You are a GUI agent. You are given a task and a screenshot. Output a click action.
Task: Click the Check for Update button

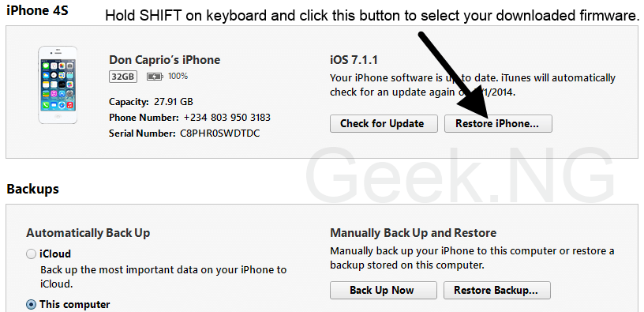click(384, 124)
